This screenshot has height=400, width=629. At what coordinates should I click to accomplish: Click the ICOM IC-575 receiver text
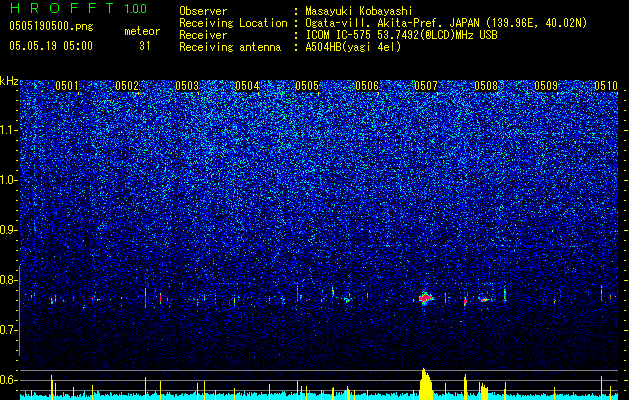pyautogui.click(x=401, y=35)
